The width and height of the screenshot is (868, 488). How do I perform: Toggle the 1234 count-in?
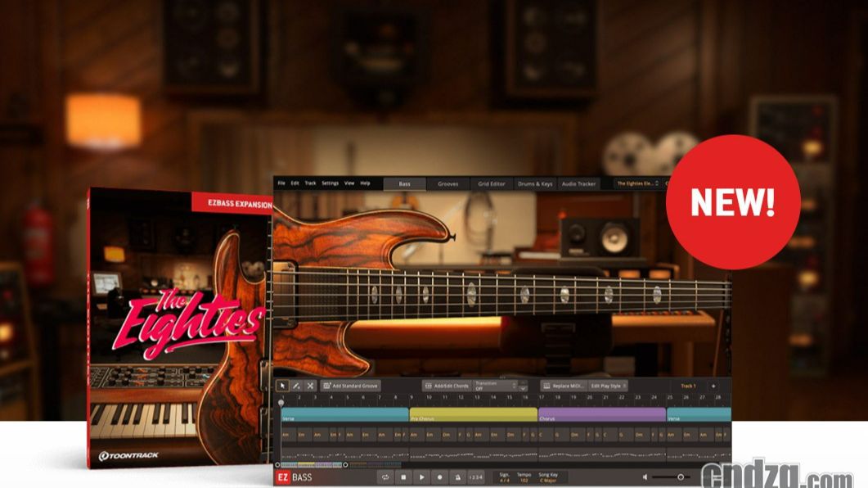[x=475, y=477]
